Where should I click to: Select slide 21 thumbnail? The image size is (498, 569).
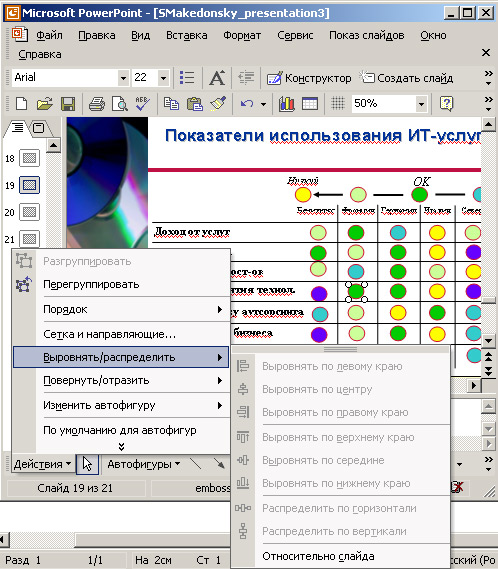point(29,239)
